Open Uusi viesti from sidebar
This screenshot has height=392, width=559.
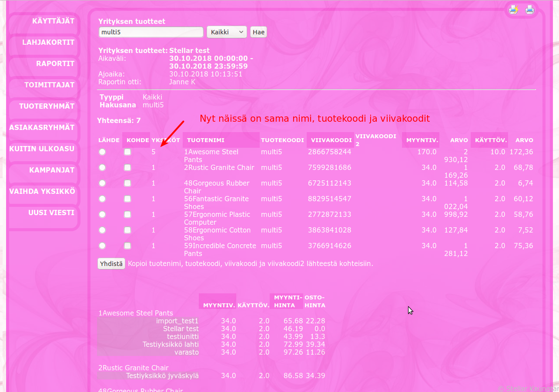coord(51,213)
